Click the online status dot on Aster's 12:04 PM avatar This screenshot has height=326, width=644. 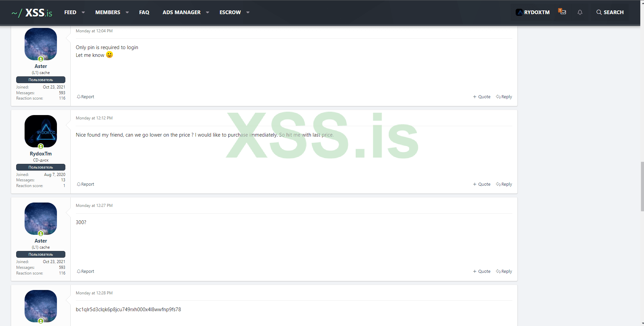(x=41, y=59)
